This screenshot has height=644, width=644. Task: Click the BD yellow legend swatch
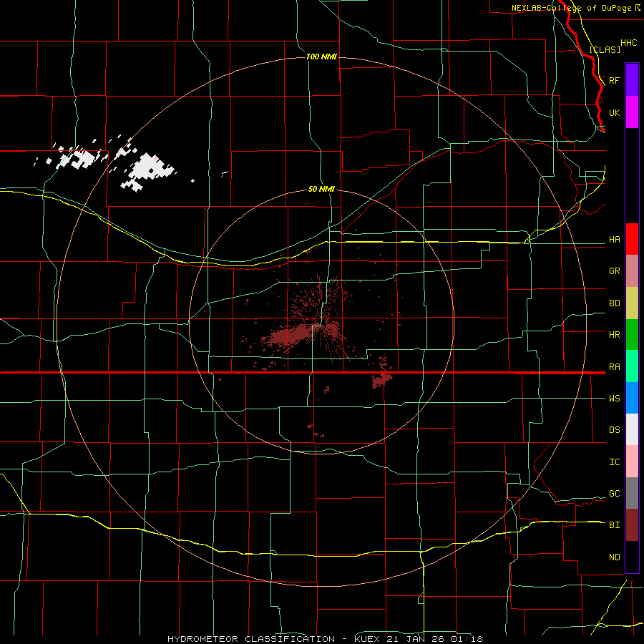click(632, 303)
